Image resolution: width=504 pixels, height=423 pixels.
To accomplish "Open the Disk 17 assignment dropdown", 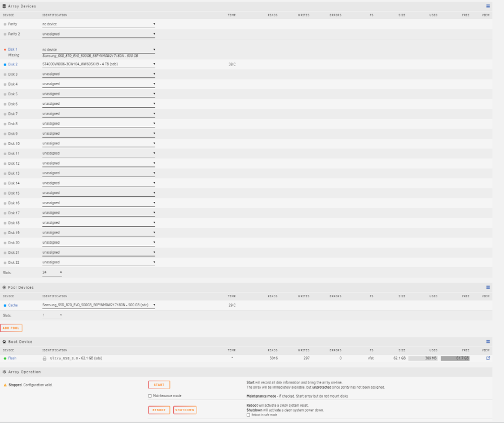I will pos(99,213).
